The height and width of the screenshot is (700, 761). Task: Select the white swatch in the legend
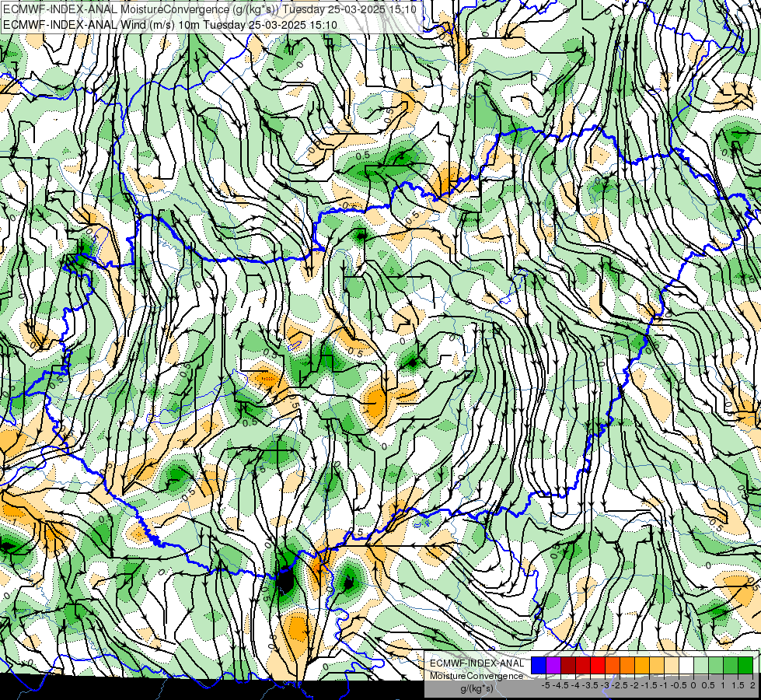[x=686, y=665]
